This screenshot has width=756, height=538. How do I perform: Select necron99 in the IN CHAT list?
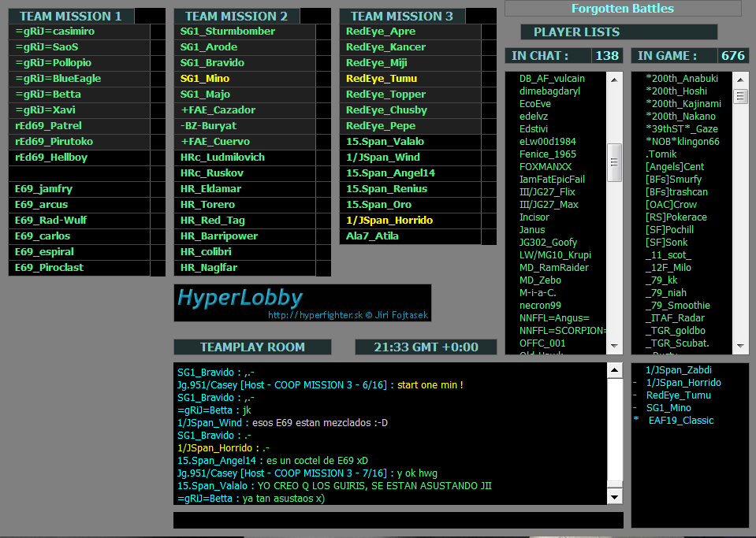540,306
